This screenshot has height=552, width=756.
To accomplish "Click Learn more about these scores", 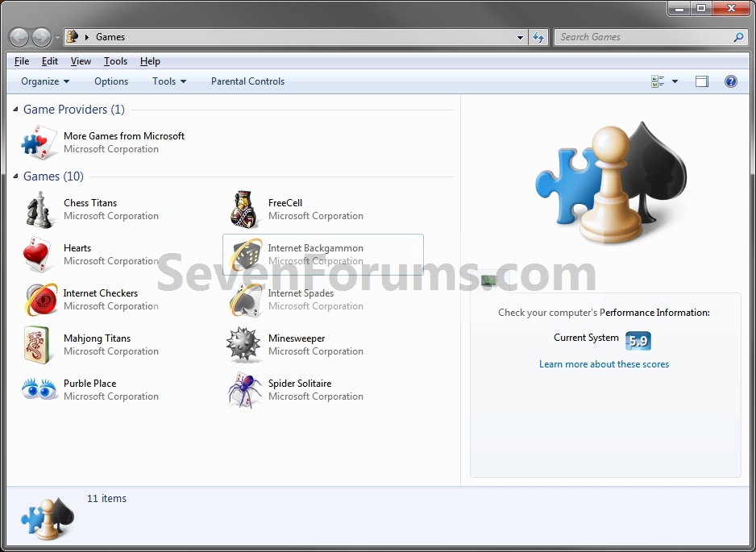I will pos(604,364).
